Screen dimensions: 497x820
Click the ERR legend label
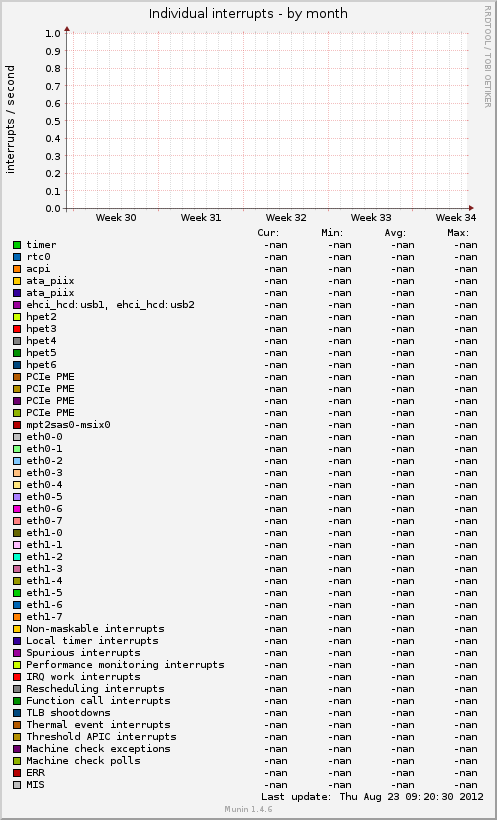pos(36,773)
